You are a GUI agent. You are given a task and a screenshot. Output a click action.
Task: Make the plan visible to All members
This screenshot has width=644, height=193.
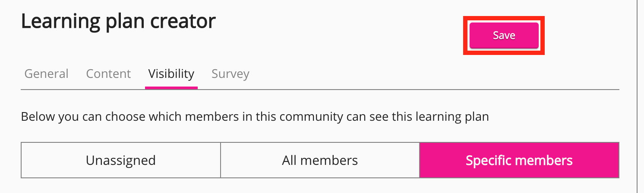320,160
